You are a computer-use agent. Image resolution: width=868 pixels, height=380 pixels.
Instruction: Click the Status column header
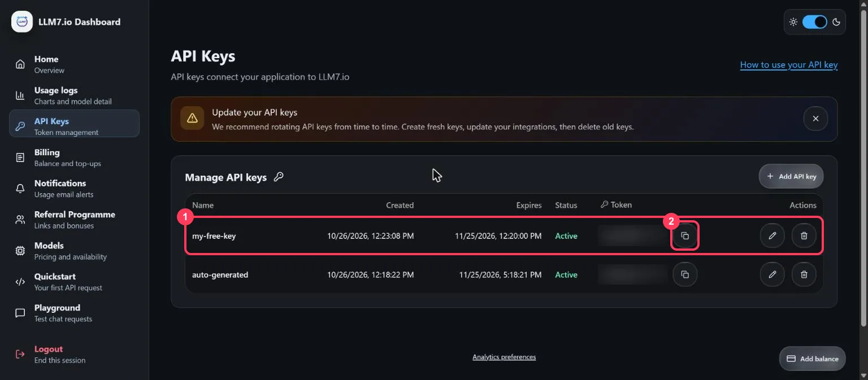point(566,205)
